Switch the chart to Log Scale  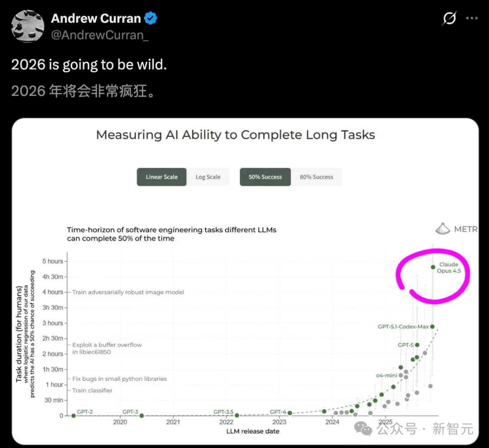208,176
